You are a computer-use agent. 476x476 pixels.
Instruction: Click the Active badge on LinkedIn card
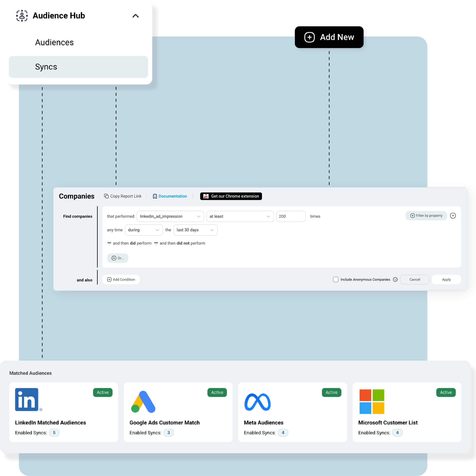point(103,392)
